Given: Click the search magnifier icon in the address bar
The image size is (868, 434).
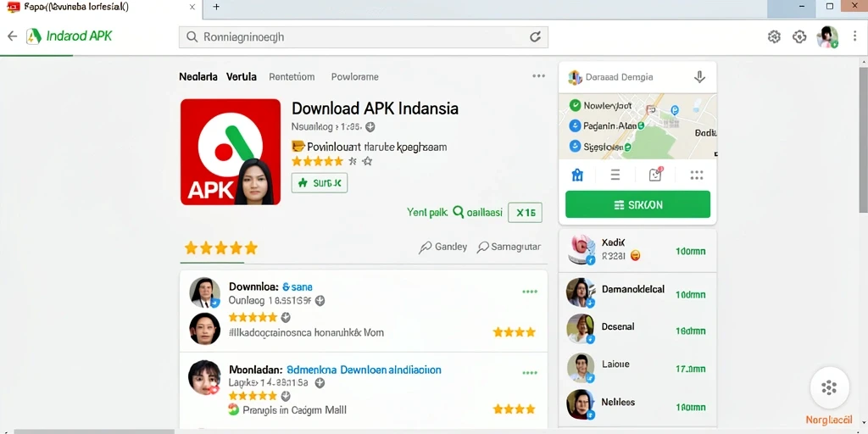Looking at the screenshot, I should pos(192,37).
